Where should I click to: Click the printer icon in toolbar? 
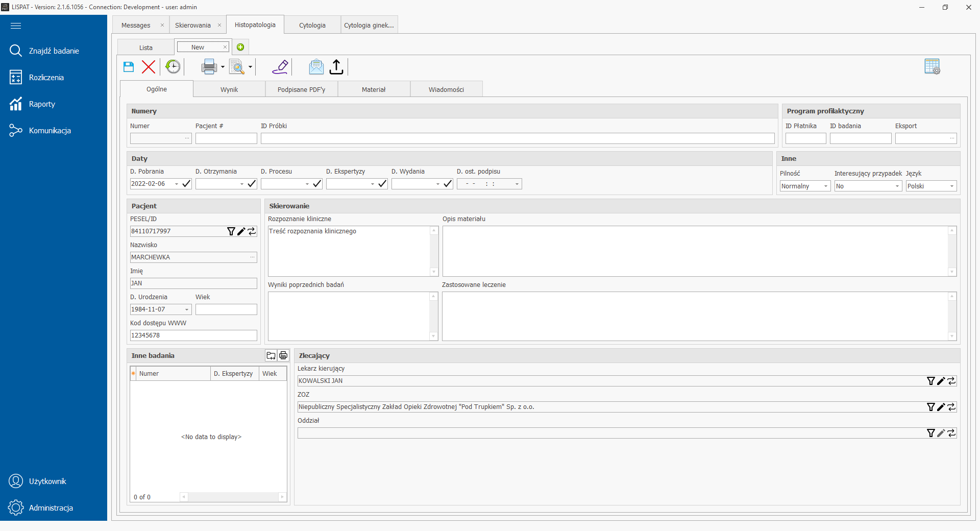click(209, 67)
